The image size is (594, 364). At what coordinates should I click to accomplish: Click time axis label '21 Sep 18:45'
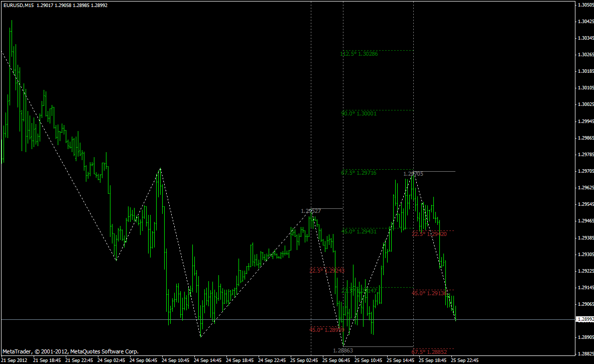click(x=47, y=360)
